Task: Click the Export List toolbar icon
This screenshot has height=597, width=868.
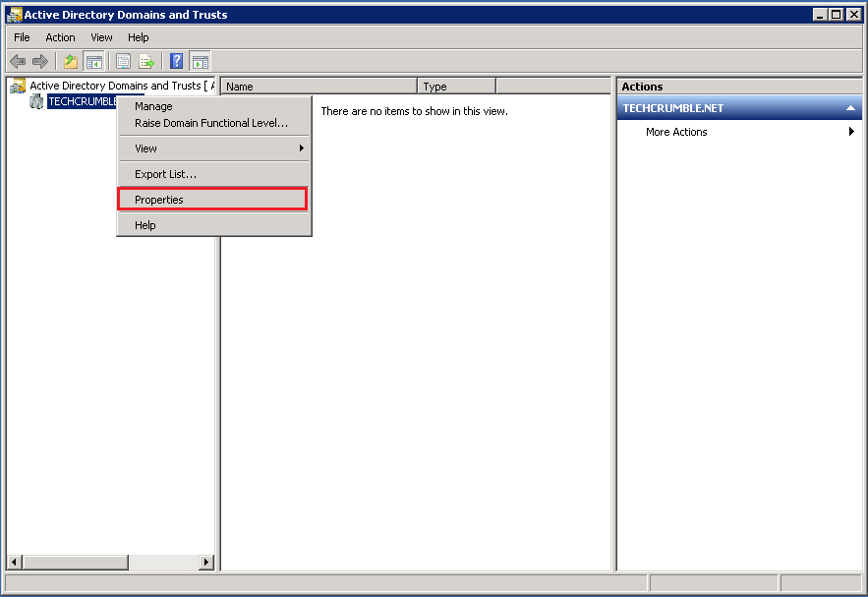Action: coord(147,60)
